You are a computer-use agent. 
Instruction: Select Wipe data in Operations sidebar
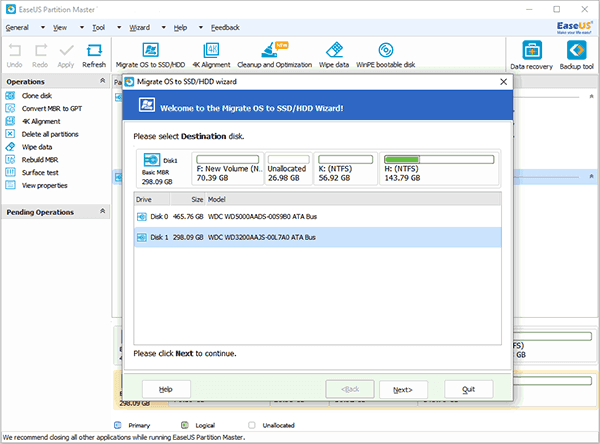37,147
